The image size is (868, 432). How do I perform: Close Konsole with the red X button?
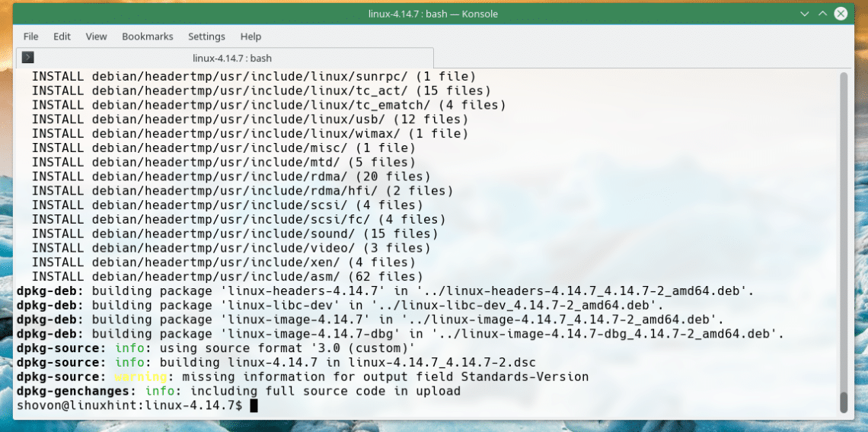point(841,14)
